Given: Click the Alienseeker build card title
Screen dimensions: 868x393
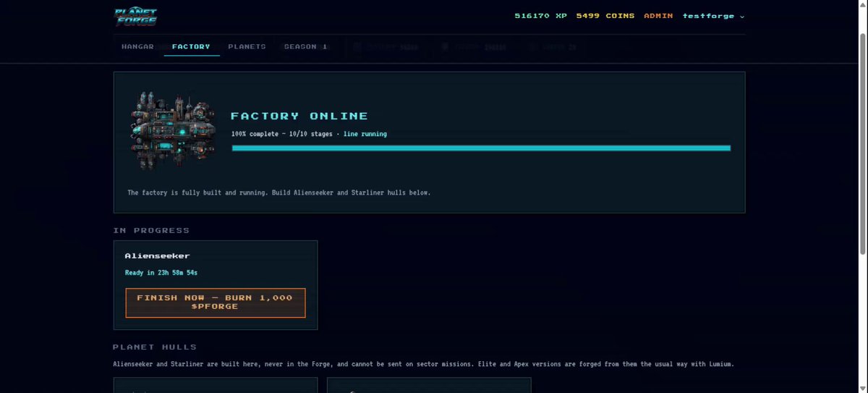Looking at the screenshot, I should coord(157,255).
